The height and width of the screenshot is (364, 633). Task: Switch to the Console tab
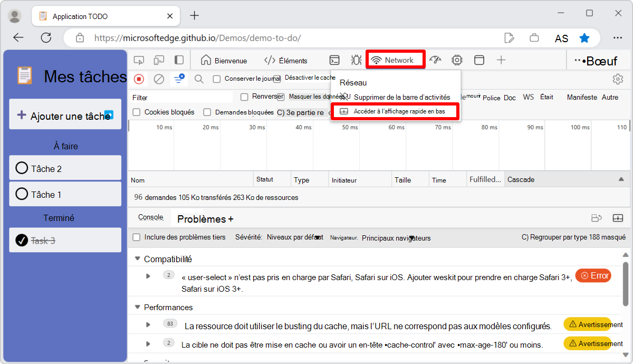(150, 217)
